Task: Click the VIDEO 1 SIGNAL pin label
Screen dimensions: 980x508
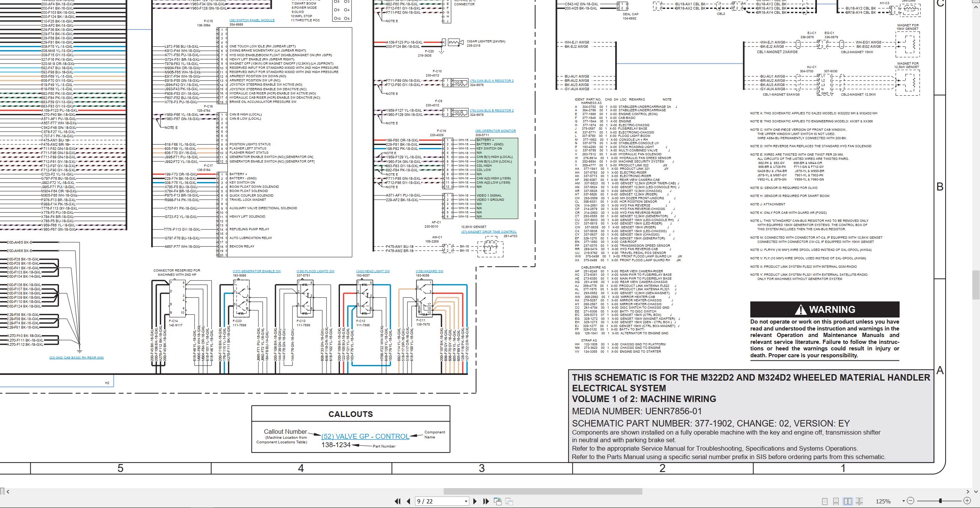Action: (x=489, y=195)
